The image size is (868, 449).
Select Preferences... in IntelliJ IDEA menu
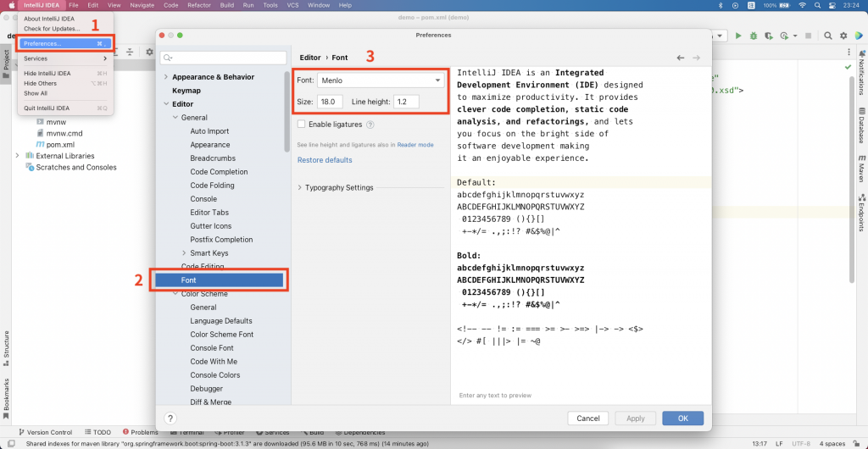(x=65, y=44)
